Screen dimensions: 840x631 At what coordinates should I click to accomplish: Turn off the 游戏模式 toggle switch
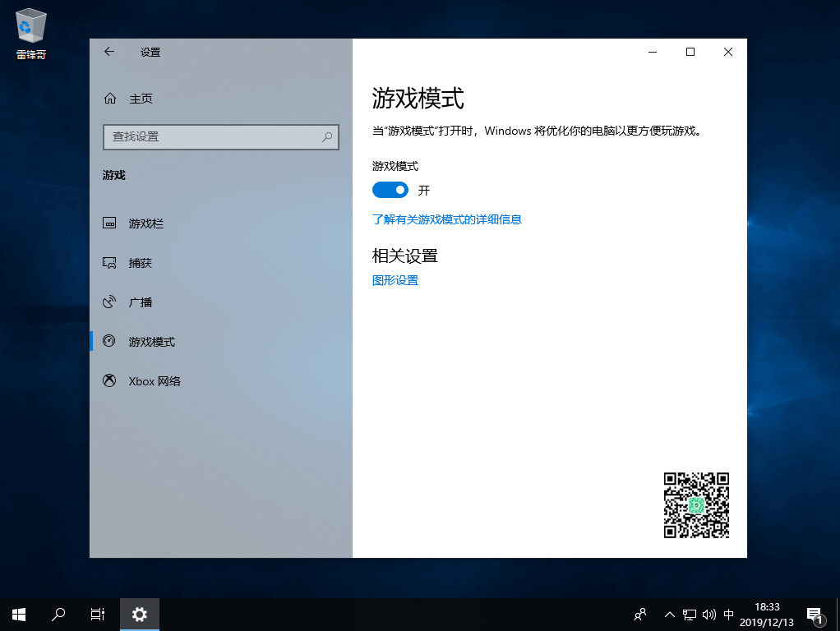tap(390, 190)
